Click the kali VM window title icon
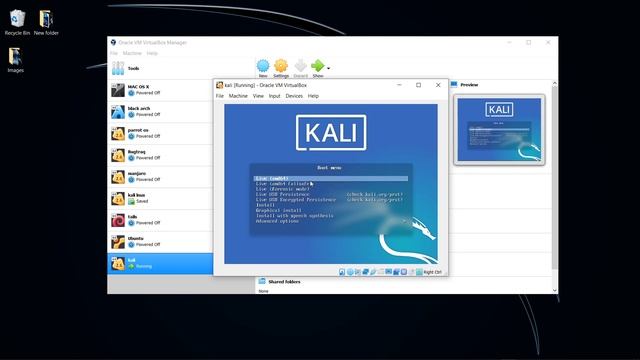Viewport: 640px width, 360px height. (219, 85)
